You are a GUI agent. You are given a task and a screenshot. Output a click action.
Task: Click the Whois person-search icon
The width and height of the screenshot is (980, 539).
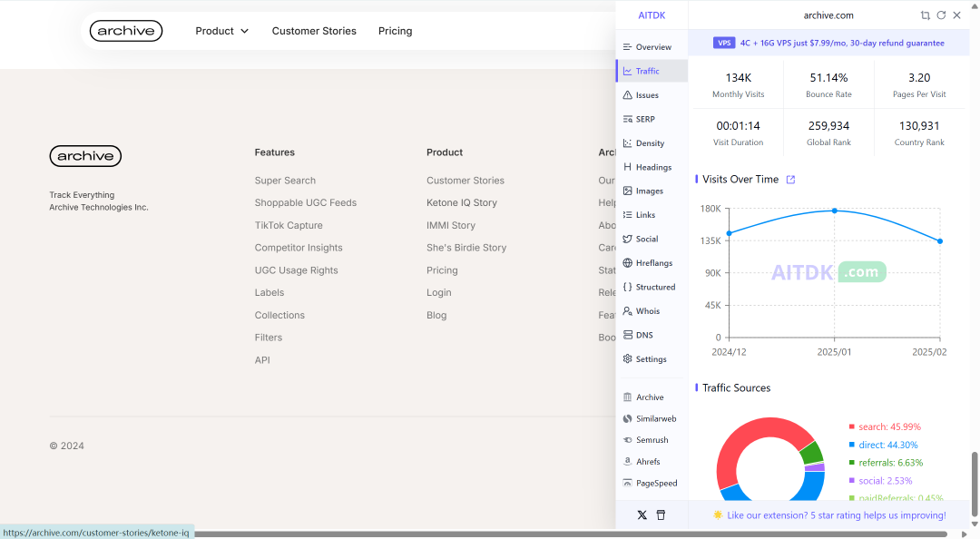click(628, 310)
